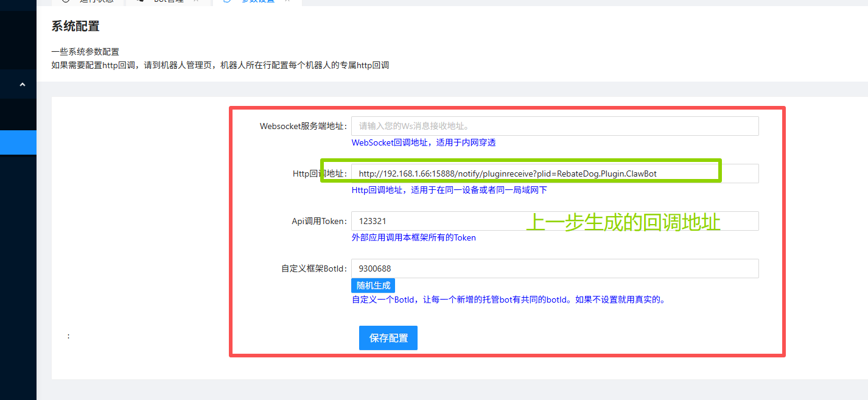Image resolution: width=868 pixels, height=400 pixels.
Task: Click the Api调用Token label
Action: (x=319, y=221)
